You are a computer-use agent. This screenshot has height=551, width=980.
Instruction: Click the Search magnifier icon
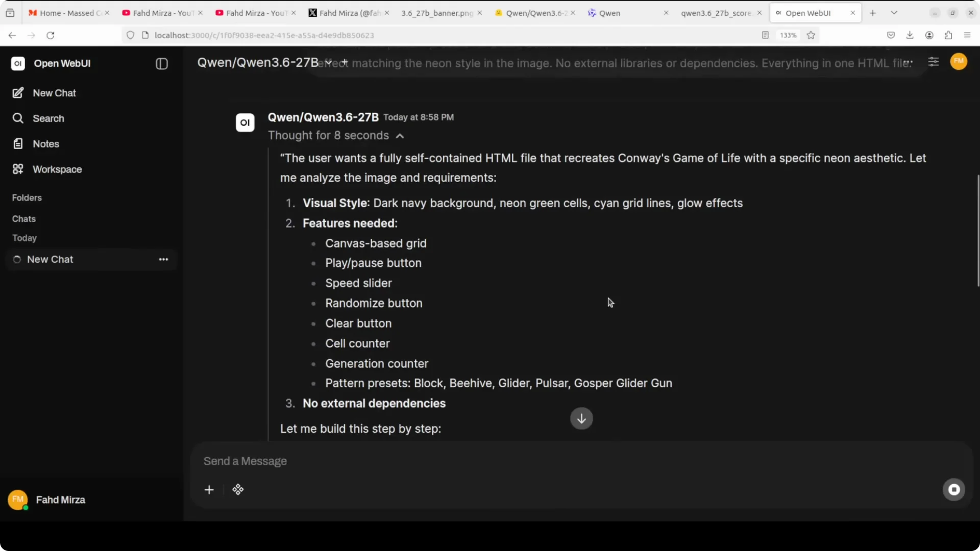[x=18, y=118]
